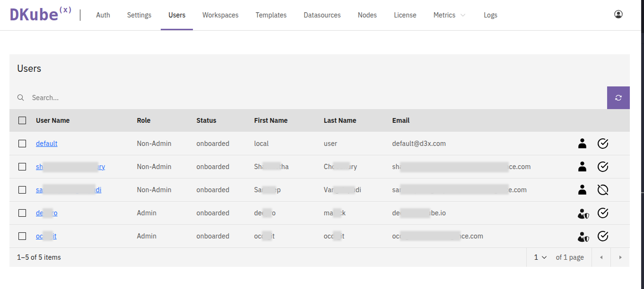Expand the Metrics dropdown menu
Image resolution: width=644 pixels, height=289 pixels.
(x=449, y=15)
